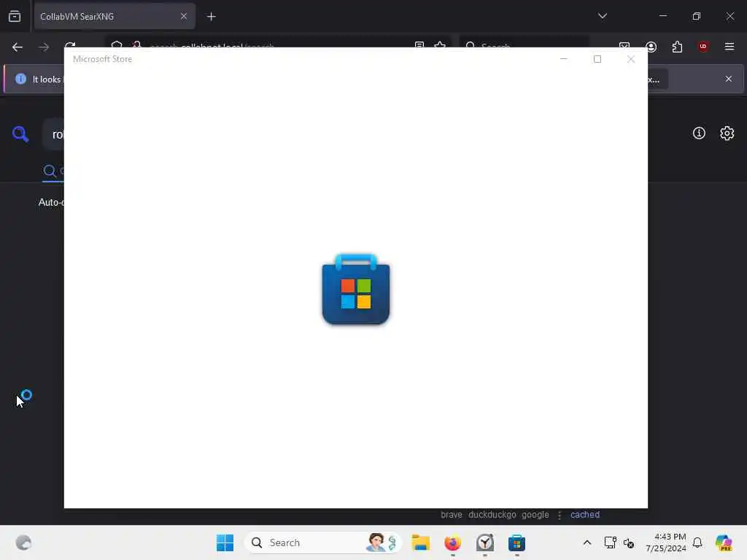This screenshot has width=747, height=560.
Task: Dismiss the Firefox notification bar
Action: pos(729,79)
